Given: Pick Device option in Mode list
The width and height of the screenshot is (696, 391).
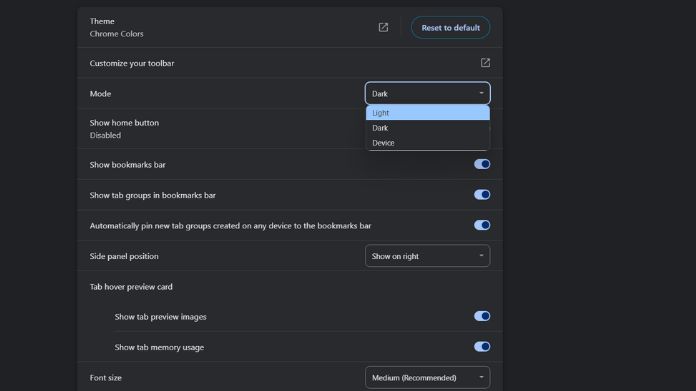Looking at the screenshot, I should point(427,143).
